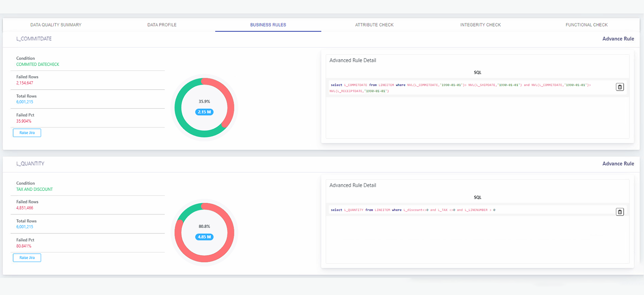Switch to the Data Quality Summary tab
The height and width of the screenshot is (295, 644).
[56, 25]
